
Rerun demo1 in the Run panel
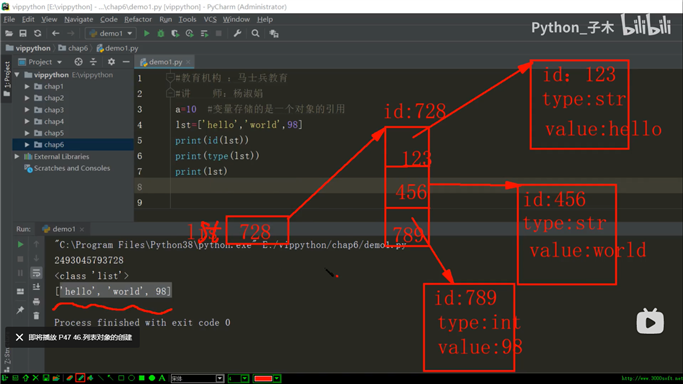point(20,245)
